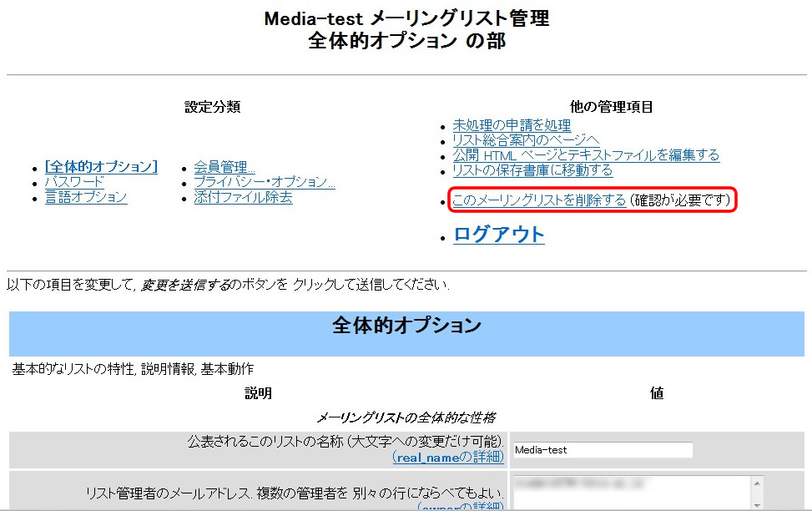This screenshot has width=812, height=511.
Task: Open 公開 HTML ページとテキストファイルを編集する link
Action: click(586, 155)
